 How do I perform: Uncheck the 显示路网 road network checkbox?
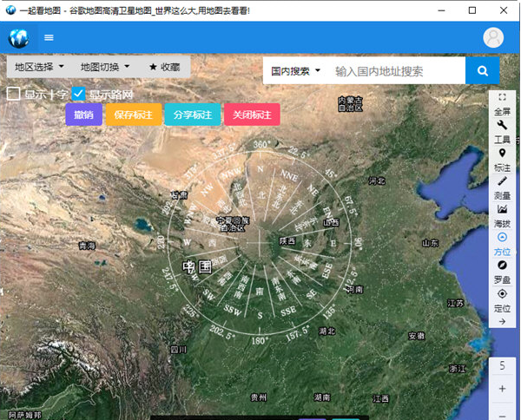point(79,94)
